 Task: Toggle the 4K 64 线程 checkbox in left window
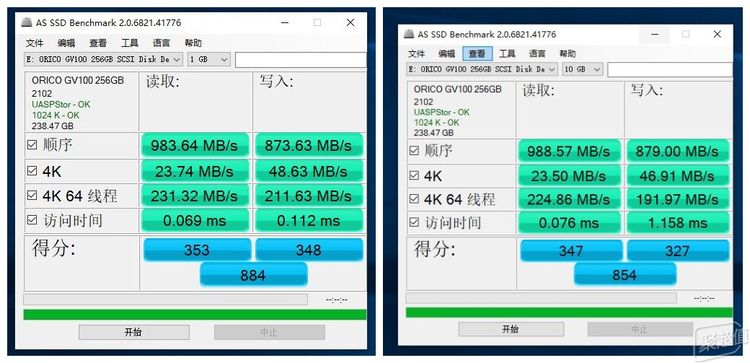(x=32, y=195)
